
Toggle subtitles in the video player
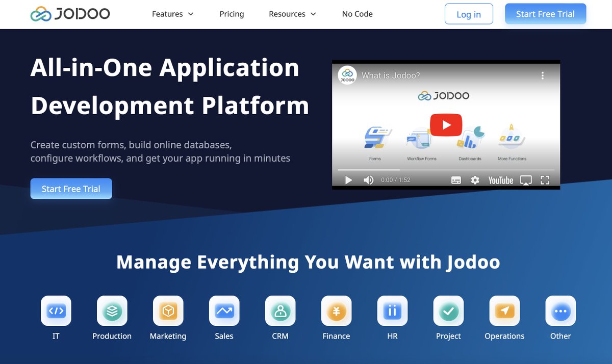(x=456, y=180)
